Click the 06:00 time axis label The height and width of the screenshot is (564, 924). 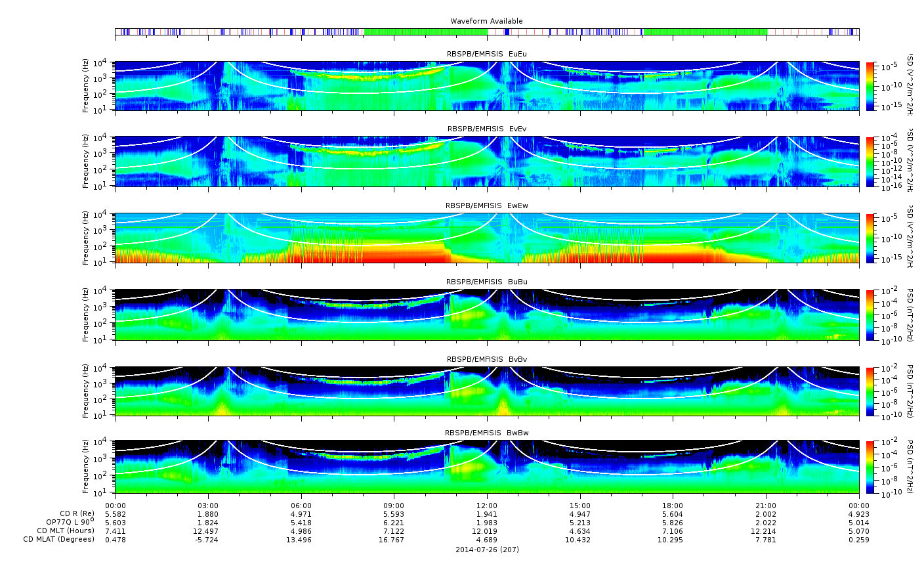click(301, 505)
